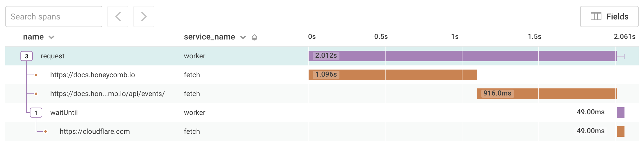Select the api/events fetch span
Screen dimensions: 644x145
coord(107,94)
